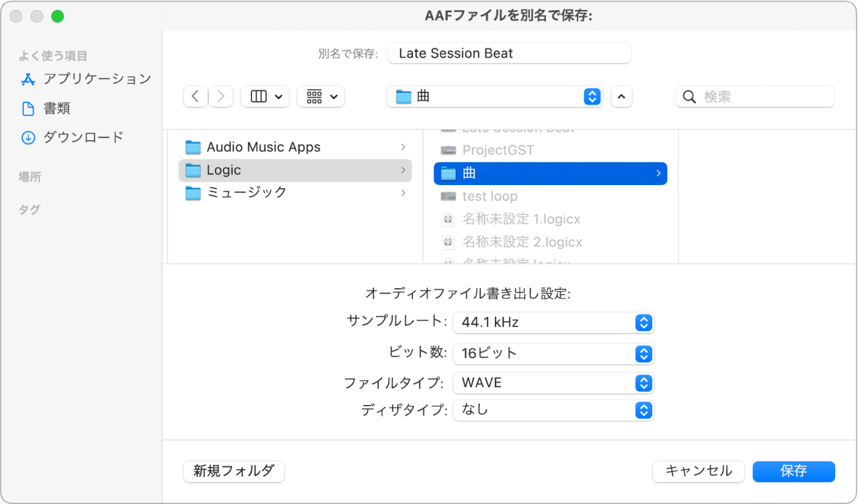
Task: Open the column view layout dropdown
Action: pos(265,96)
